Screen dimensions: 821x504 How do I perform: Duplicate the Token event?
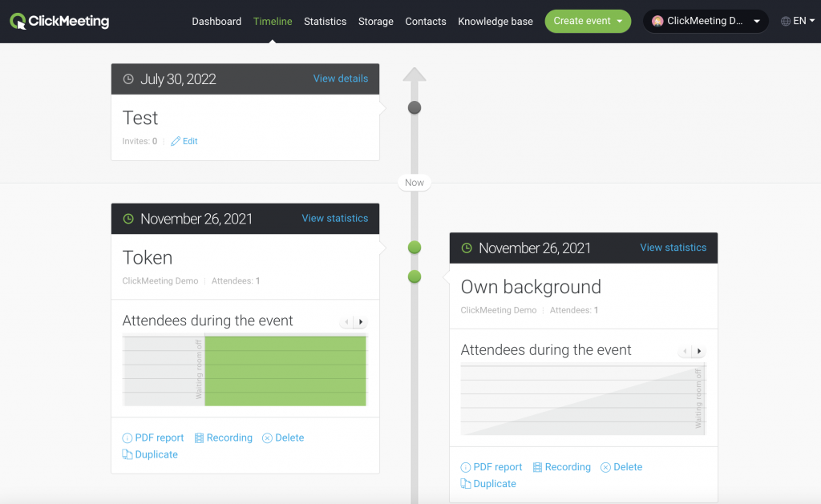point(156,454)
